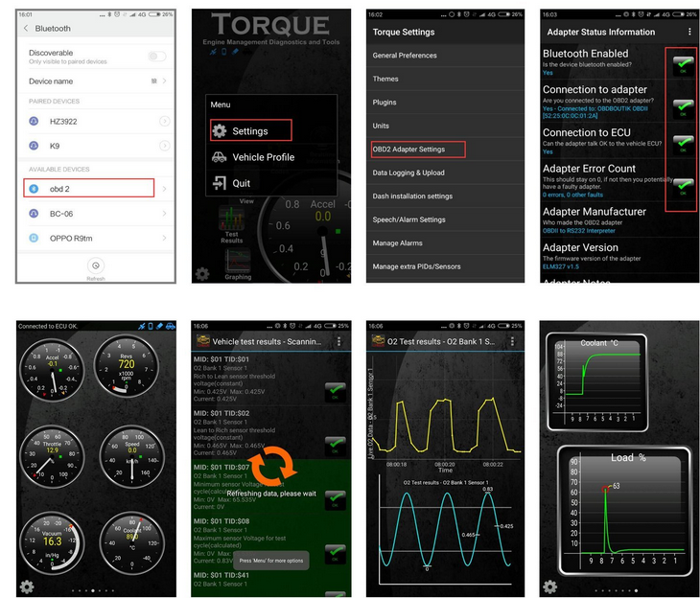Open Manage extra PIDs/Sensors entry
Viewport: 700px width, 598px height.
[x=445, y=266]
